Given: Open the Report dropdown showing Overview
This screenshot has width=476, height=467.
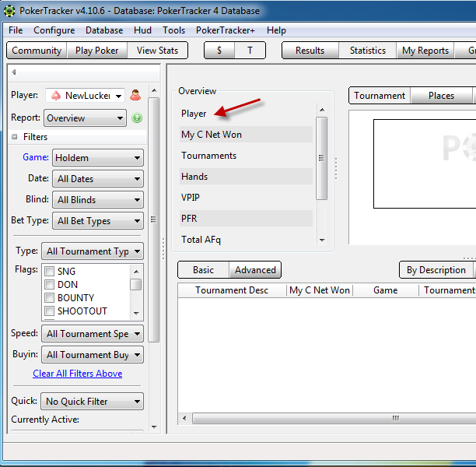Looking at the screenshot, I should (x=86, y=118).
